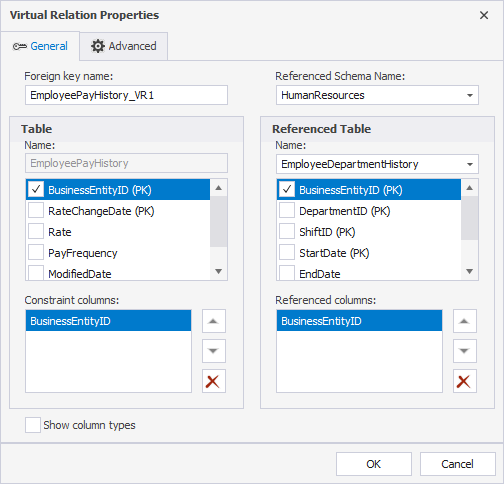Open the Referenced Table Name dropdown
The height and width of the screenshot is (484, 504).
tap(377, 164)
